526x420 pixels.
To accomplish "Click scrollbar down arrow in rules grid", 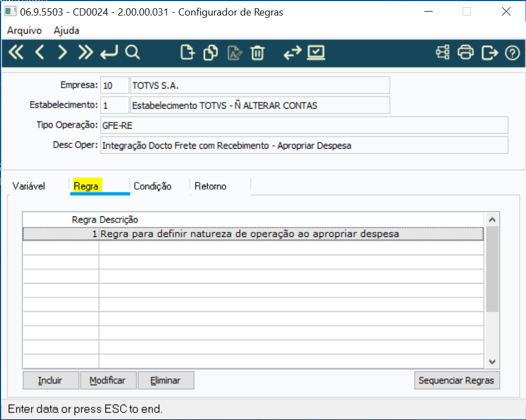I will [492, 362].
